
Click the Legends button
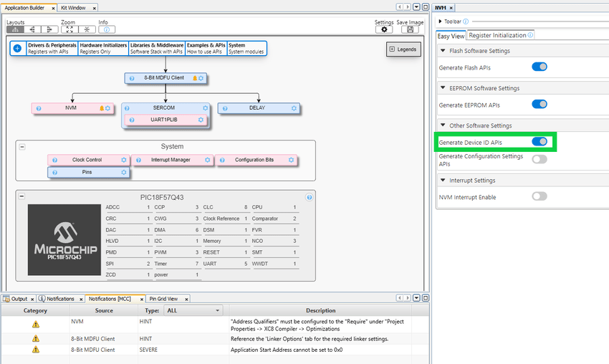click(x=403, y=49)
